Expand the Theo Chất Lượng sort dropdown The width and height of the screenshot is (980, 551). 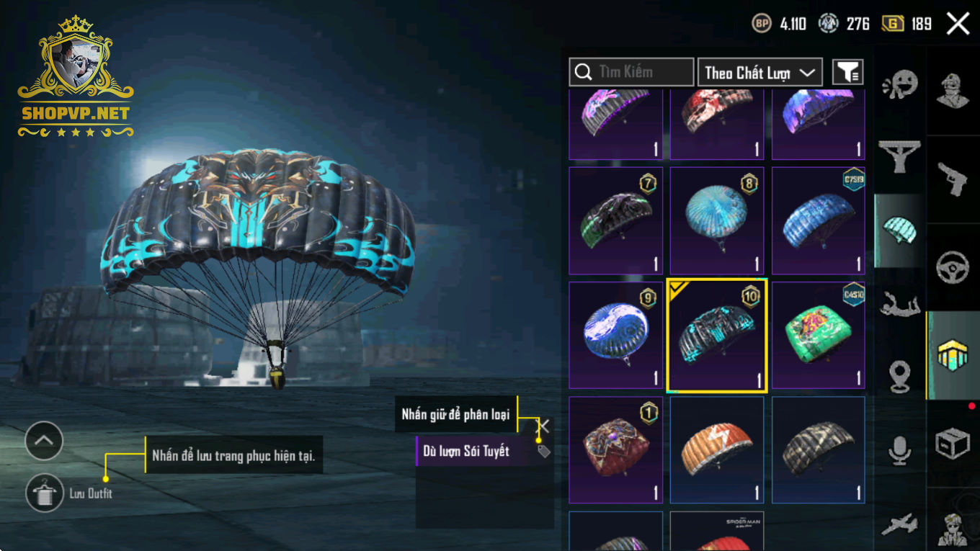coord(760,72)
